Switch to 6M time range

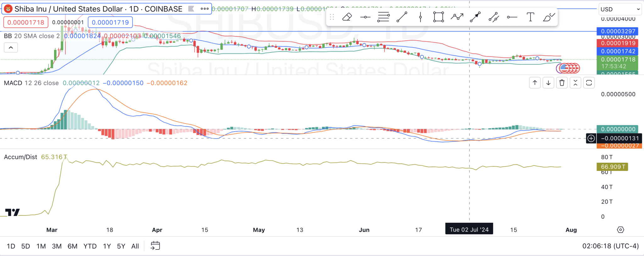click(x=72, y=246)
